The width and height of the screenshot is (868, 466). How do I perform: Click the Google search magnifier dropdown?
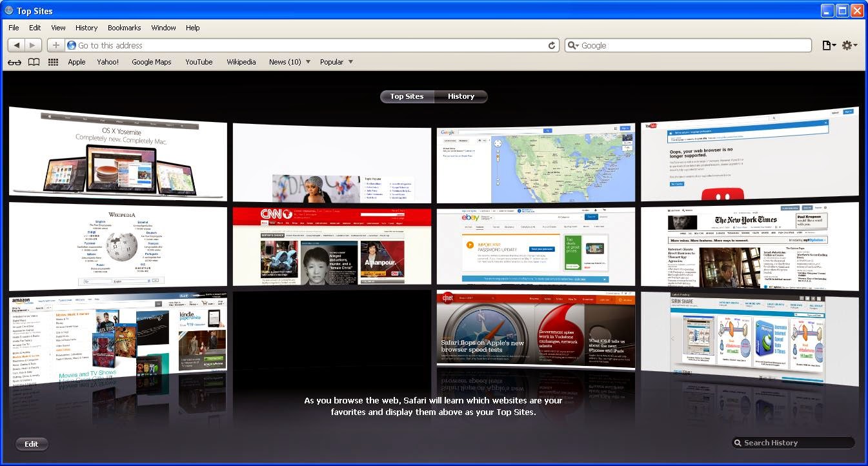(x=573, y=45)
